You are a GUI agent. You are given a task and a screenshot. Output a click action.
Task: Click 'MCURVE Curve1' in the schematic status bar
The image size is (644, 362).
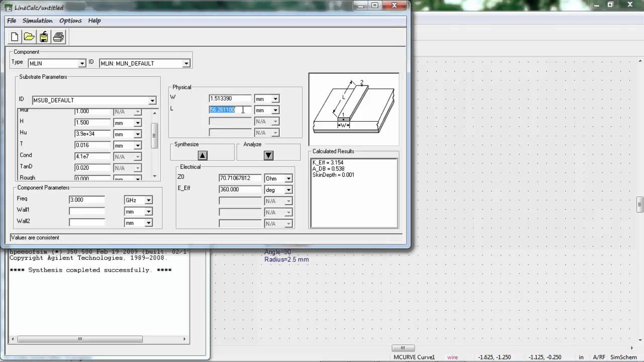click(414, 357)
